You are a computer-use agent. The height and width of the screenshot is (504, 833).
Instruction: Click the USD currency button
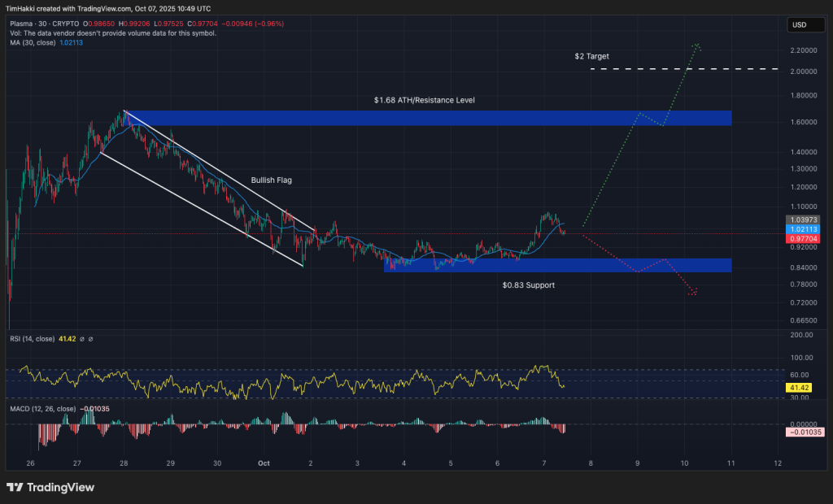point(806,24)
